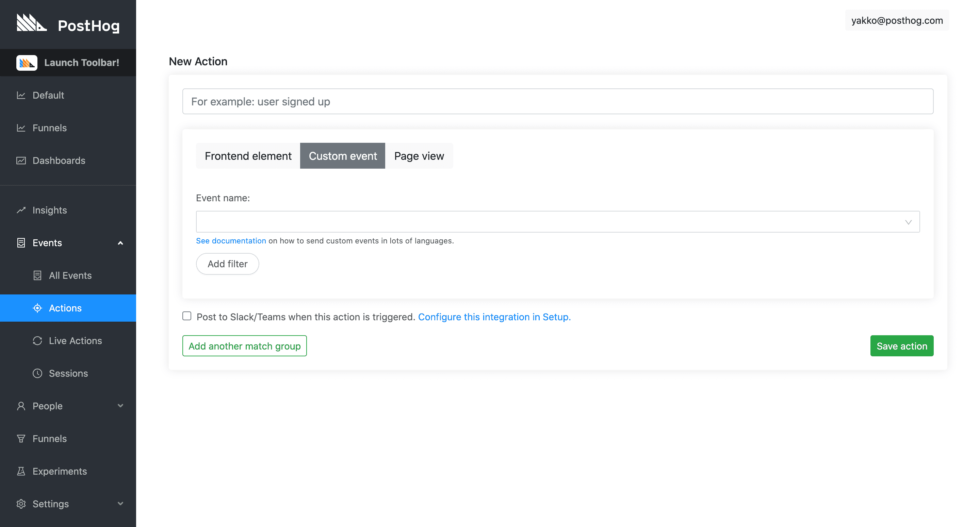Open Sessions submenu item

68,373
